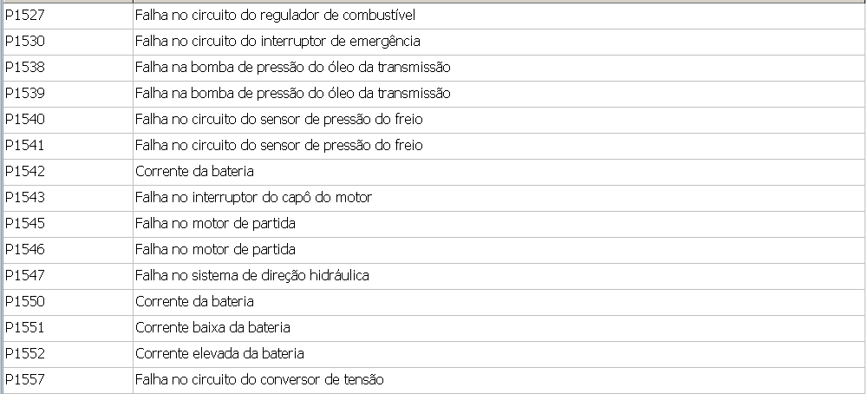Select the P1530 code cell
868x394 pixels.
click(25, 42)
